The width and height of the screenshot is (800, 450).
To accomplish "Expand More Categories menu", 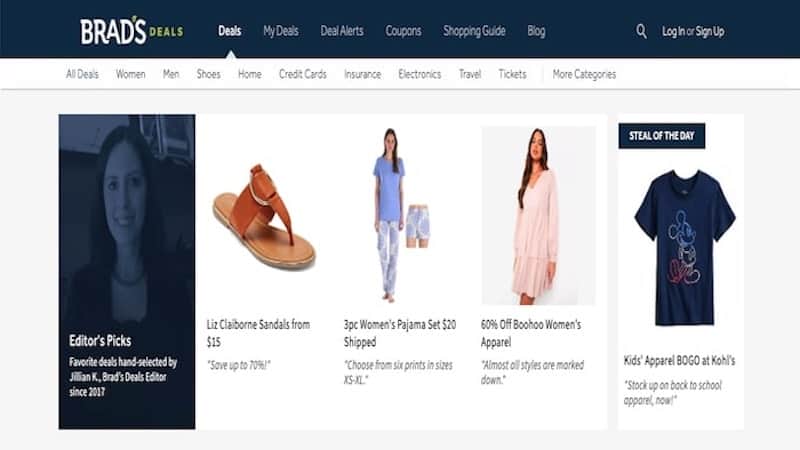I will coord(584,74).
